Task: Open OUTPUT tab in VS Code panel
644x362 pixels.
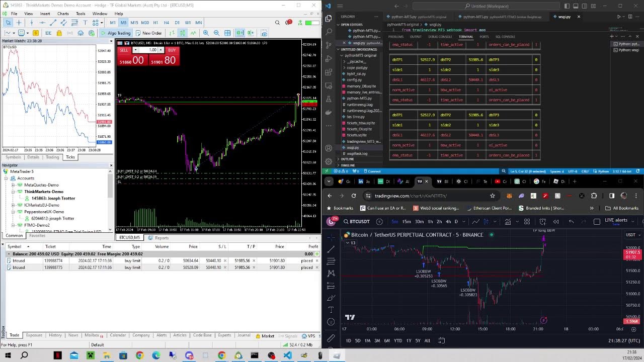Action: coord(416,37)
